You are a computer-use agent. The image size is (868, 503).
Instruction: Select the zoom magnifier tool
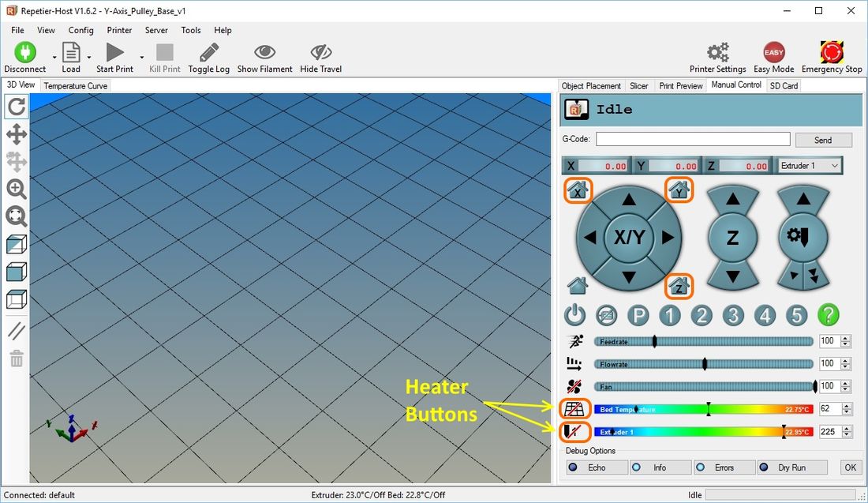17,189
